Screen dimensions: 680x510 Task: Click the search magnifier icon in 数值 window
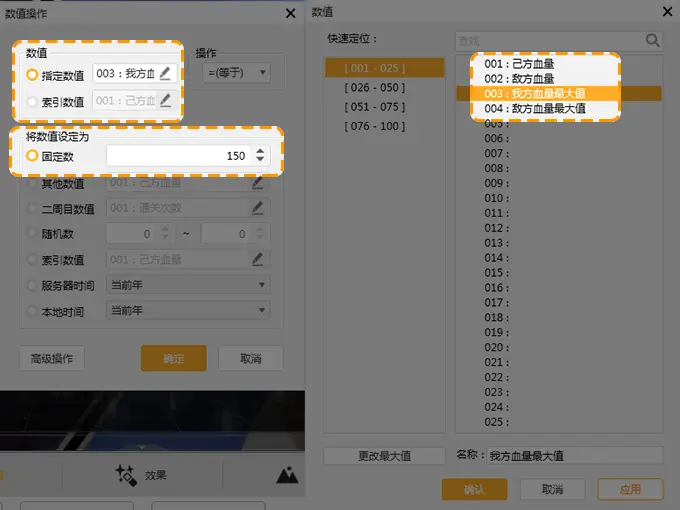(652, 40)
